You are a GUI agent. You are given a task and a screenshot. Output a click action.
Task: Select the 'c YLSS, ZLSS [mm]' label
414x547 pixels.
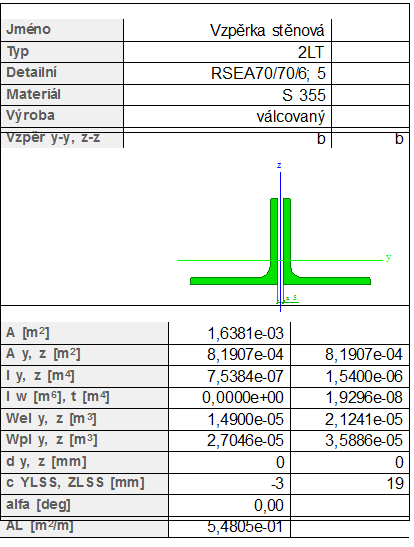(x=75, y=483)
